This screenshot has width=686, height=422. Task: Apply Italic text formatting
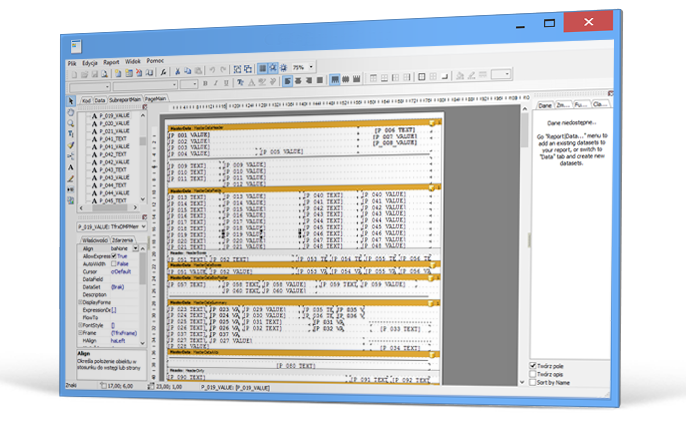215,84
